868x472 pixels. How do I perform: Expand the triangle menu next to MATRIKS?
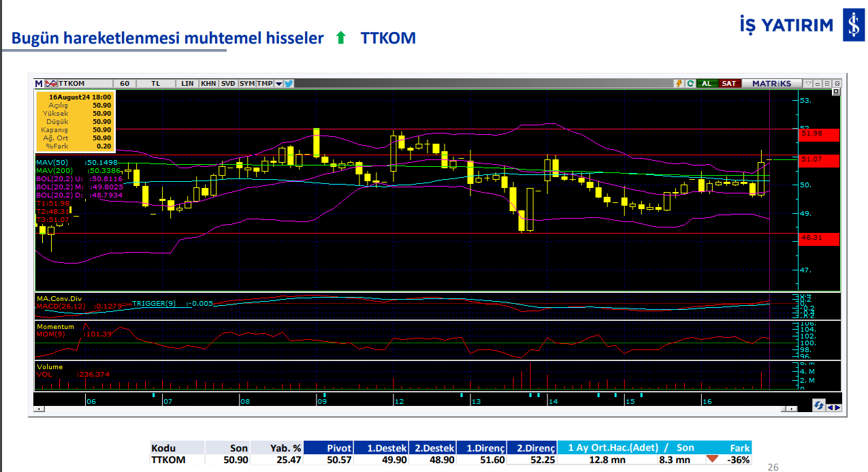pyautogui.click(x=807, y=83)
